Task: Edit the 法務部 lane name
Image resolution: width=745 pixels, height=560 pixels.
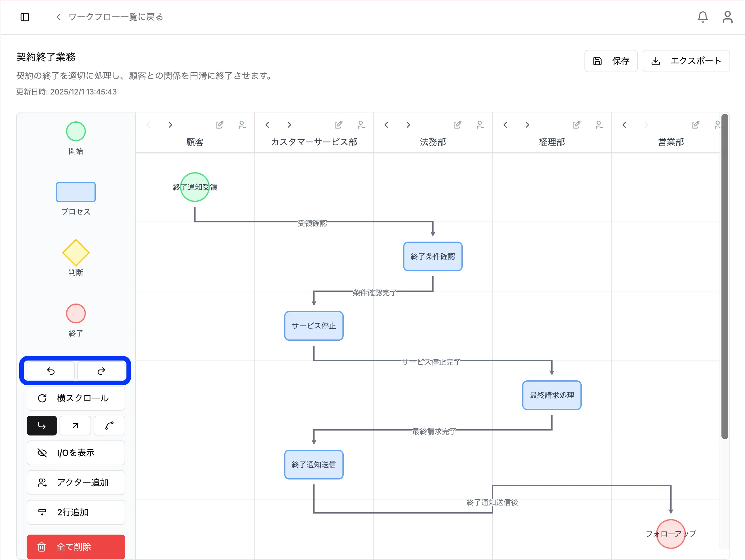Action: coord(457,125)
